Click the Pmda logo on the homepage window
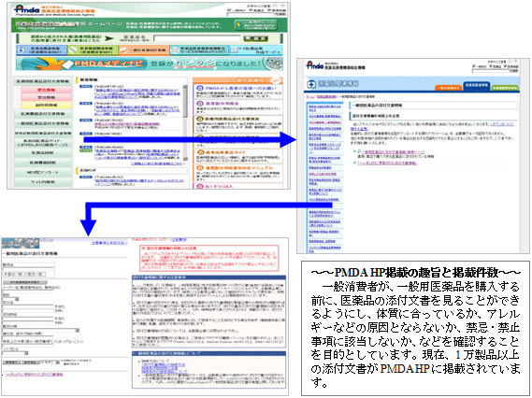532x398 pixels. pyautogui.click(x=27, y=9)
